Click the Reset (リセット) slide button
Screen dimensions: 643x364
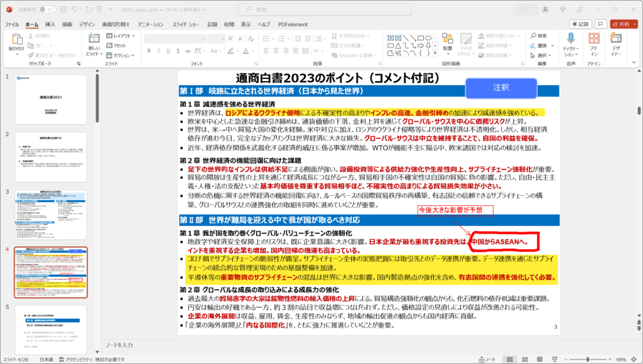click(x=116, y=45)
